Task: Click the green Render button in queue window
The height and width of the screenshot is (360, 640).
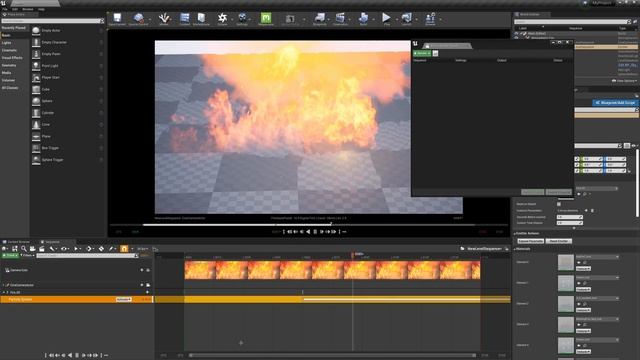Action: tap(422, 53)
